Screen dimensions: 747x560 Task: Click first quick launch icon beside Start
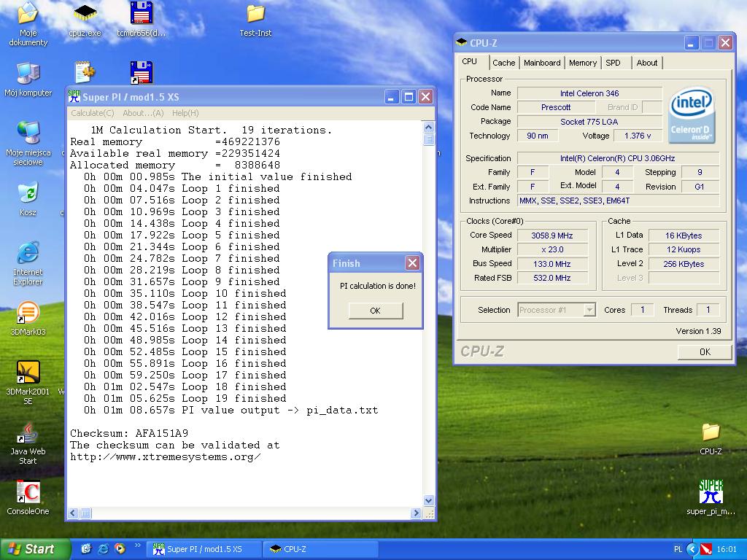(86, 548)
